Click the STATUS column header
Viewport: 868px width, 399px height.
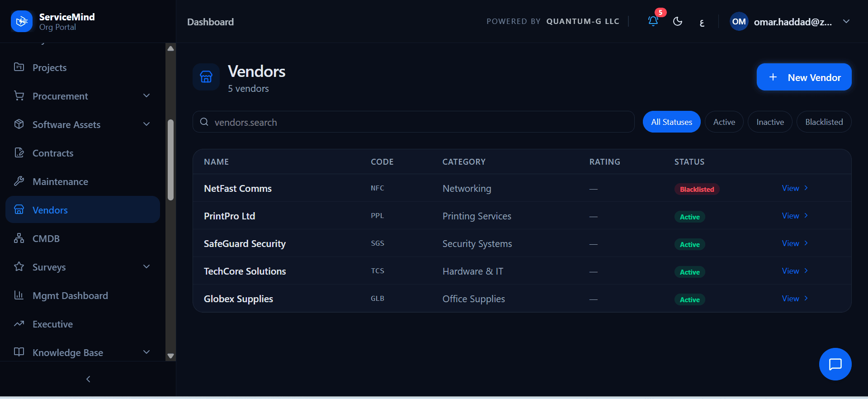(x=689, y=161)
